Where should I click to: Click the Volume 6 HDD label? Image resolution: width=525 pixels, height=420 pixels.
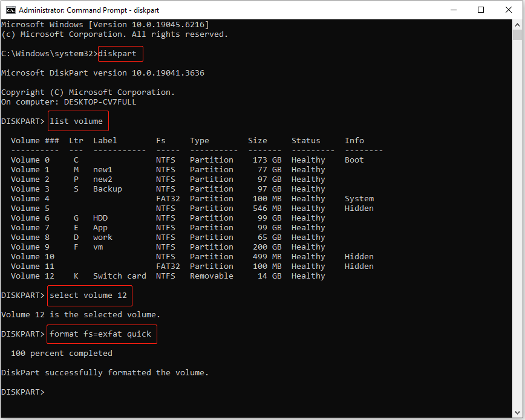click(100, 218)
